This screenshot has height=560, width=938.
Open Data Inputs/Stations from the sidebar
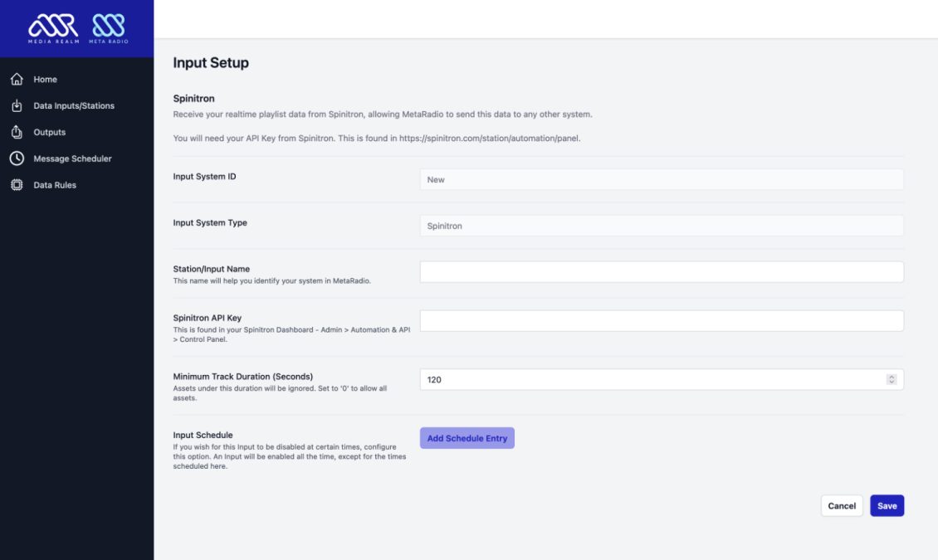[74, 106]
